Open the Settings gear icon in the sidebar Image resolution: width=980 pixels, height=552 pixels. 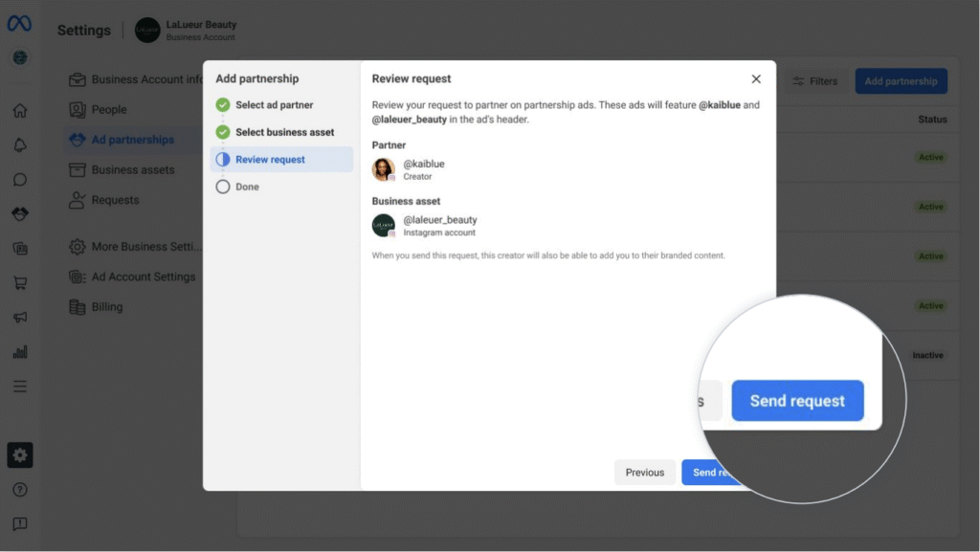pyautogui.click(x=19, y=454)
